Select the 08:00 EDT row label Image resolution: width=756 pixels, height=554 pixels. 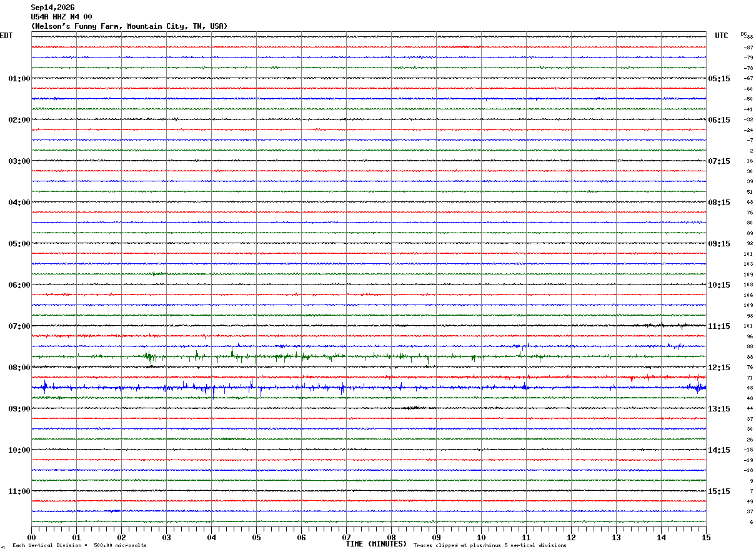19,368
